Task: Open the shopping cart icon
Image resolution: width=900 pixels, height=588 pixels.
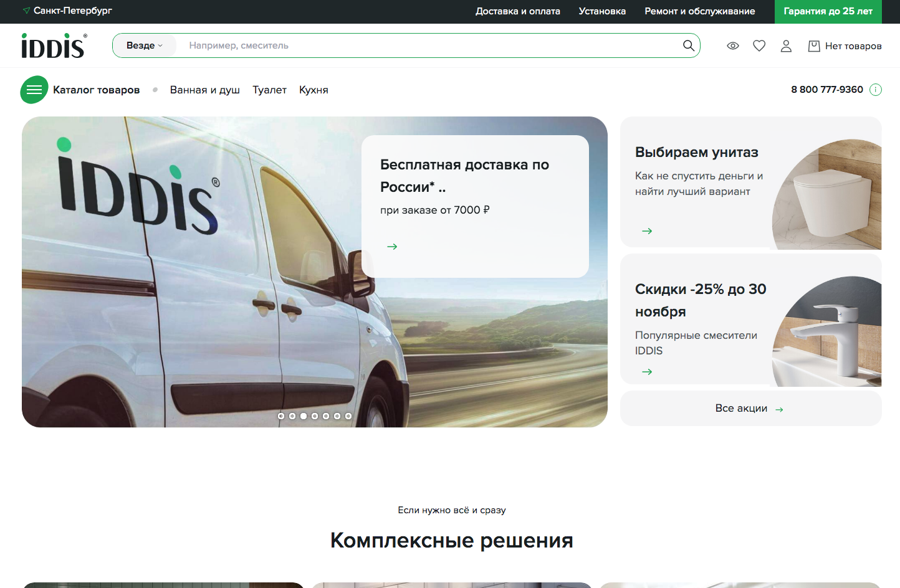Action: coord(814,45)
